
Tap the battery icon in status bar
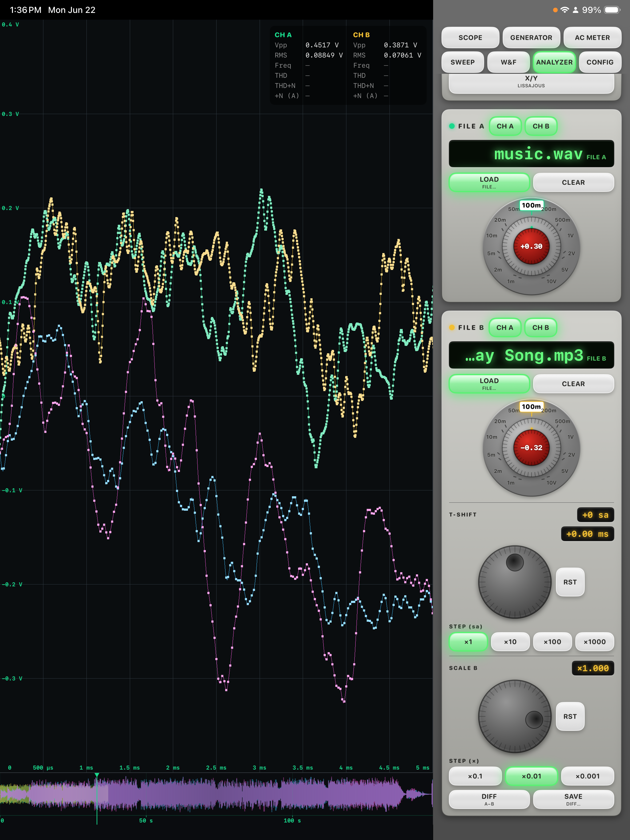pyautogui.click(x=612, y=10)
